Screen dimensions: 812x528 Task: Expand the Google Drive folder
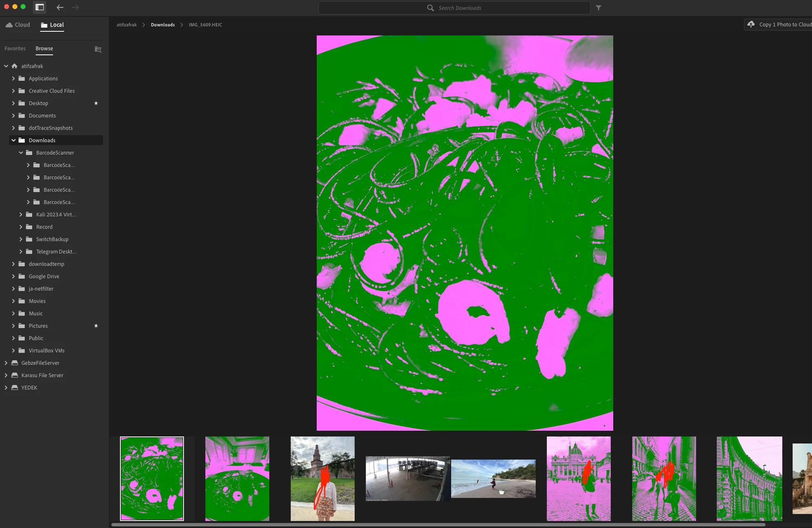[x=14, y=276]
